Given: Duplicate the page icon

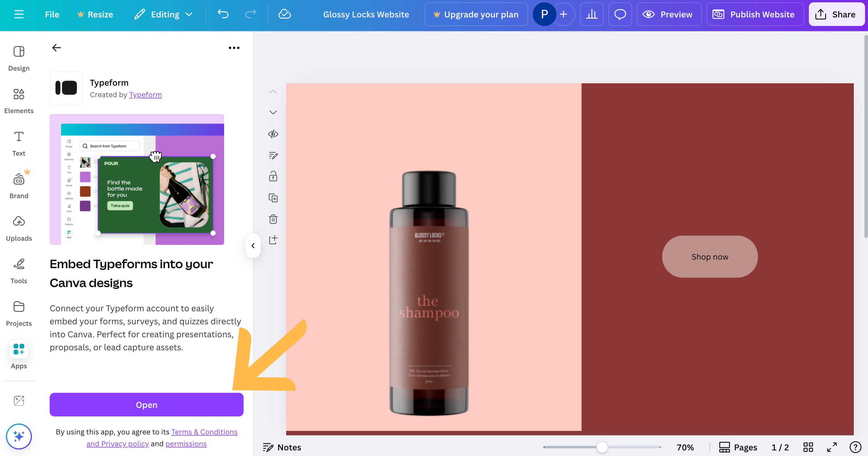Looking at the screenshot, I should click(273, 198).
